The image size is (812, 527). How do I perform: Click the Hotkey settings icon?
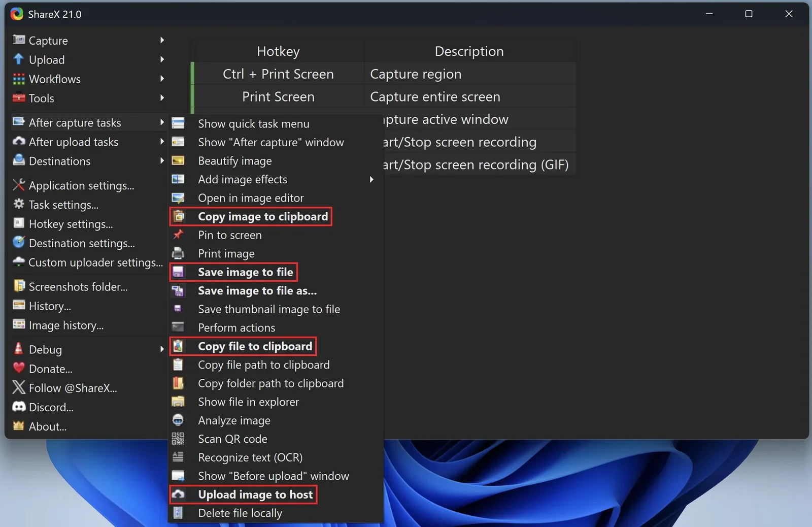tap(19, 223)
